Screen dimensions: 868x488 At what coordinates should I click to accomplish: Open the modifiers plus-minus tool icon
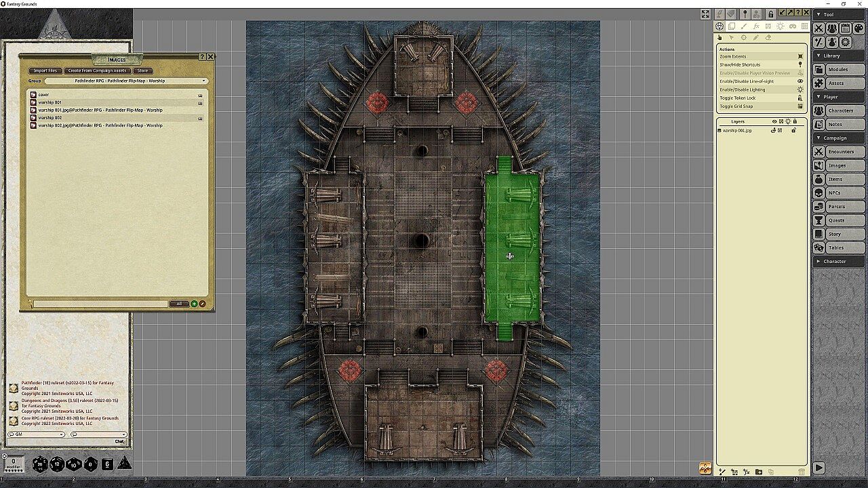819,42
